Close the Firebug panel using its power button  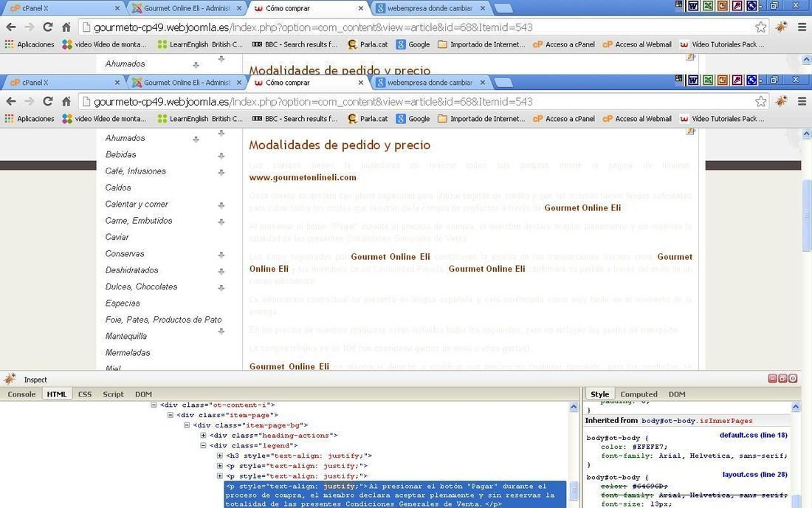pos(792,379)
